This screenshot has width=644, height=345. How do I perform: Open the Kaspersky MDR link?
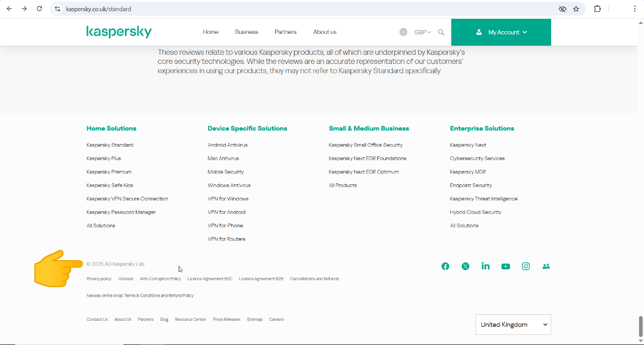468,172
